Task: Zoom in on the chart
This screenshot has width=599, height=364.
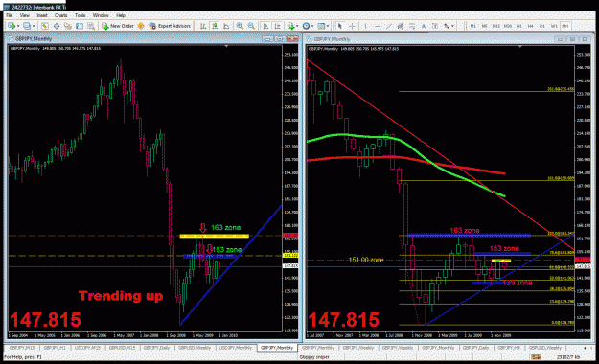Action: 240,26
